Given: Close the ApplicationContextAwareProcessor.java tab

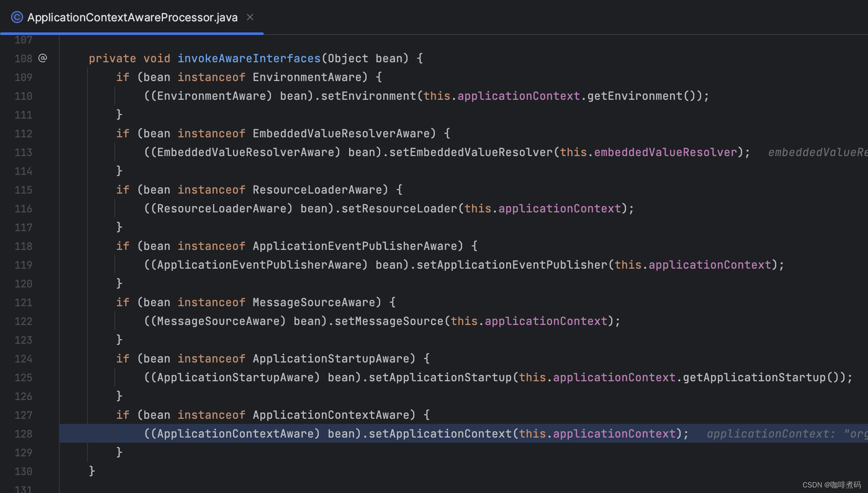Looking at the screenshot, I should [250, 17].
